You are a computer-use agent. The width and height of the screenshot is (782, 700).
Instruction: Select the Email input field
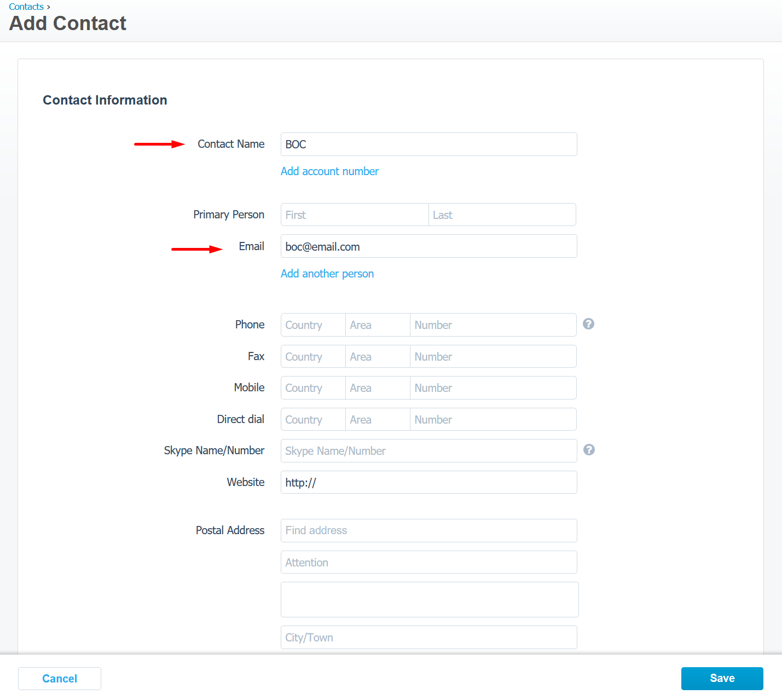pyautogui.click(x=428, y=247)
